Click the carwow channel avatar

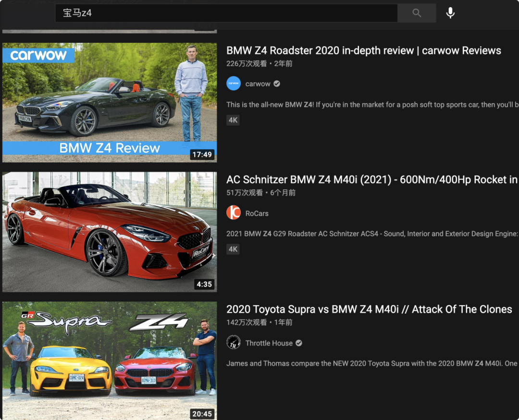pyautogui.click(x=234, y=84)
